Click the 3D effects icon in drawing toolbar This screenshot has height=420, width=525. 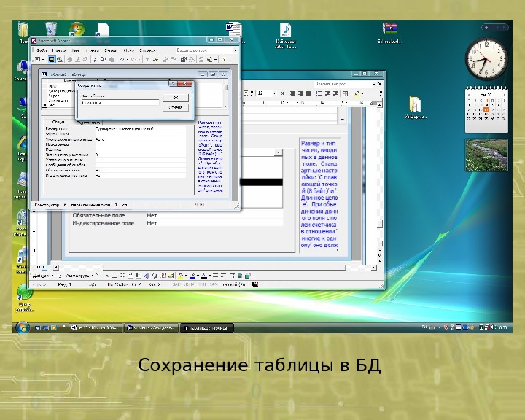(x=247, y=276)
